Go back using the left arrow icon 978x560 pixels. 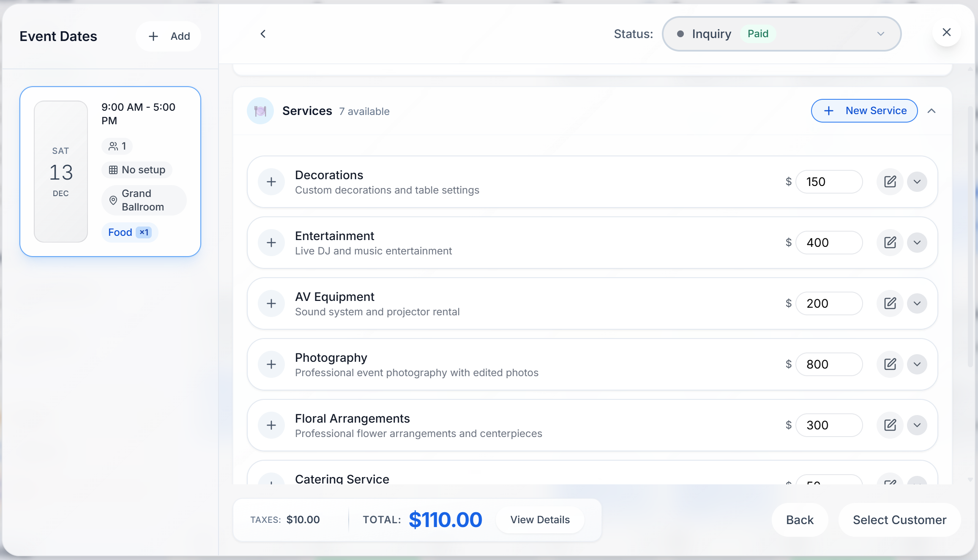pos(263,34)
